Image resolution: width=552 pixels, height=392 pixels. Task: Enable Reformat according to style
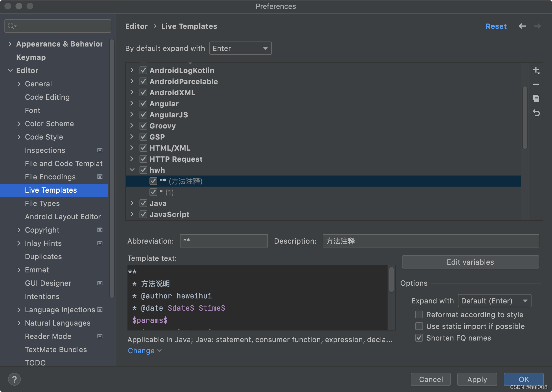tap(419, 314)
